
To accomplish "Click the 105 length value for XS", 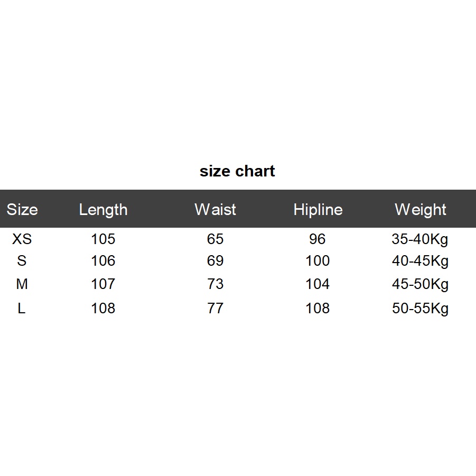I will [103, 239].
